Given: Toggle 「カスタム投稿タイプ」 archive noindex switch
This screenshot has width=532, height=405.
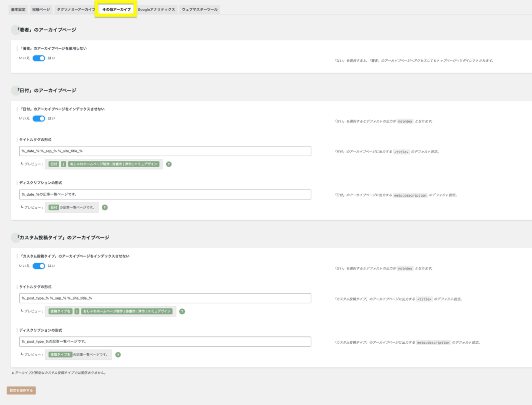Looking at the screenshot, I should [39, 266].
